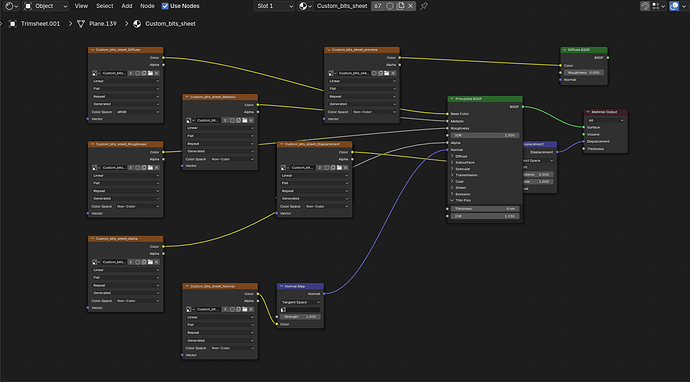This screenshot has width=690, height=382.
Task: Open the sRGB color space dropdown in Diffuse node
Action: pyautogui.click(x=138, y=112)
